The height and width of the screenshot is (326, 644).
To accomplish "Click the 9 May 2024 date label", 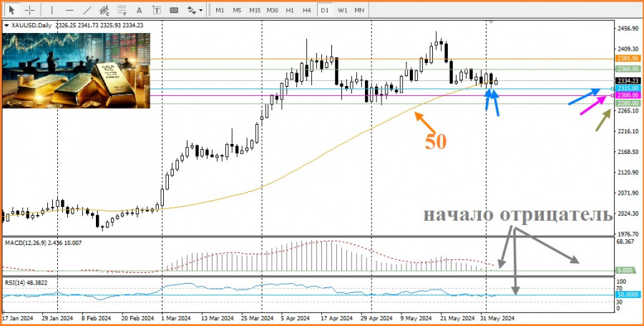I will pyautogui.click(x=416, y=319).
